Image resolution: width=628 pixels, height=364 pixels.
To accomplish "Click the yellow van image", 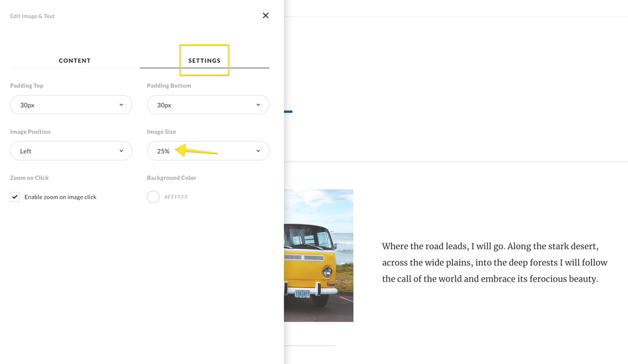I will pyautogui.click(x=318, y=255).
